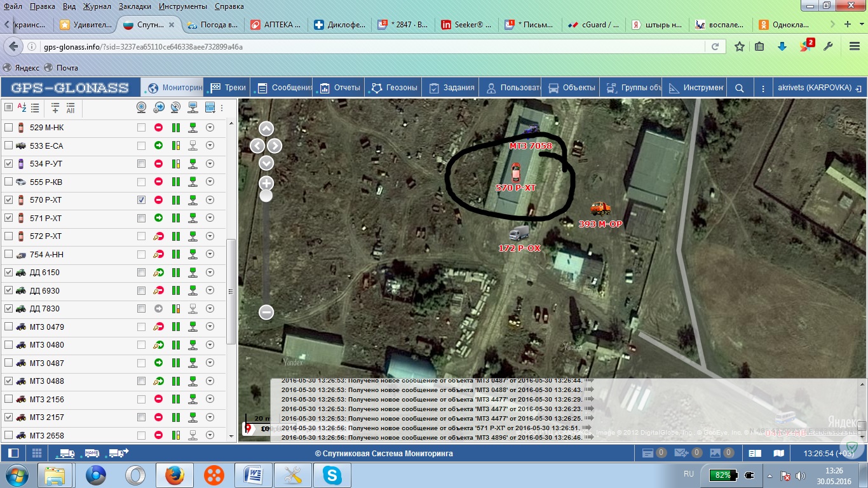Viewport: 868px width, 488px height.
Task: Sort the object list alphabetically (A-Z icon)
Action: tap(22, 108)
